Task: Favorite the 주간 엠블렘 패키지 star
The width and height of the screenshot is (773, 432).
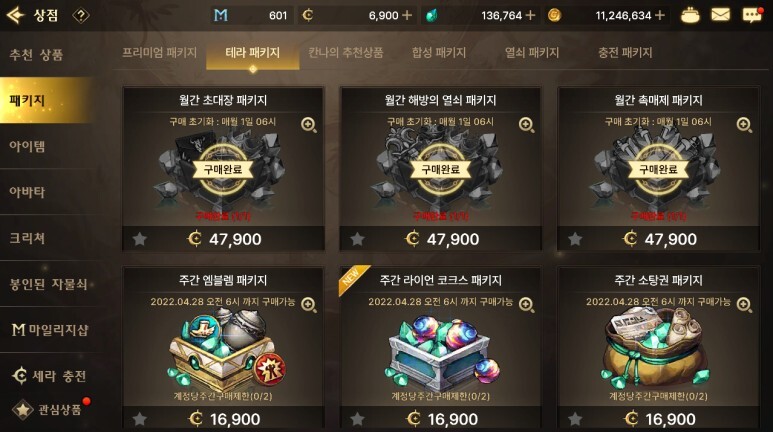Action: click(x=140, y=419)
